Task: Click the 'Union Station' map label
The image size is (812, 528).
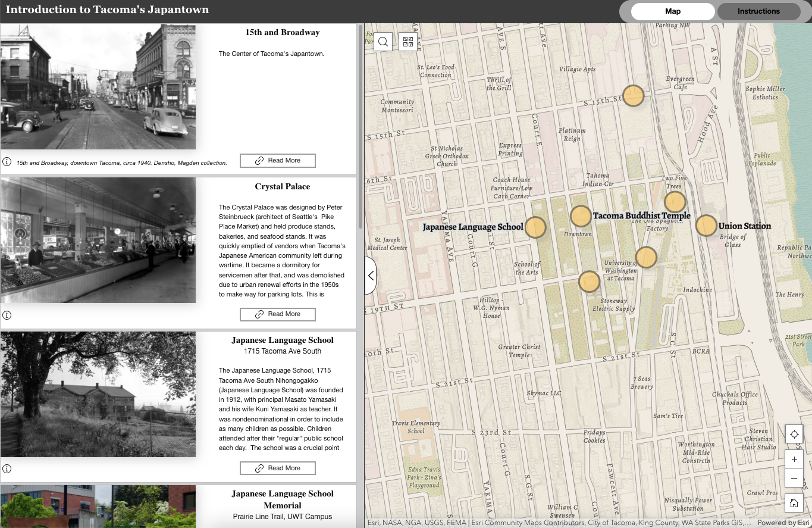Action: point(745,226)
